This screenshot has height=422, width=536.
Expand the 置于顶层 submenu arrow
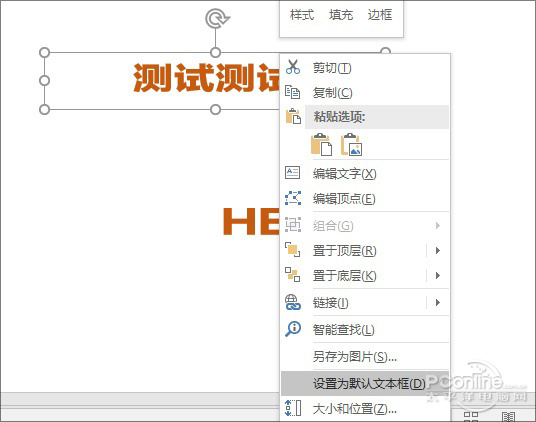point(438,250)
